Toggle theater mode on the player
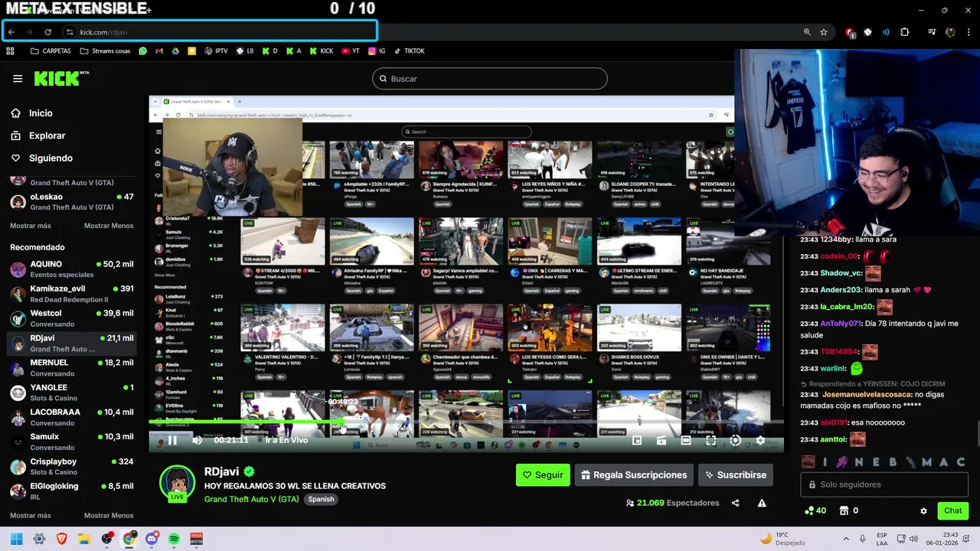Viewport: 980px width, 551px height. point(686,440)
